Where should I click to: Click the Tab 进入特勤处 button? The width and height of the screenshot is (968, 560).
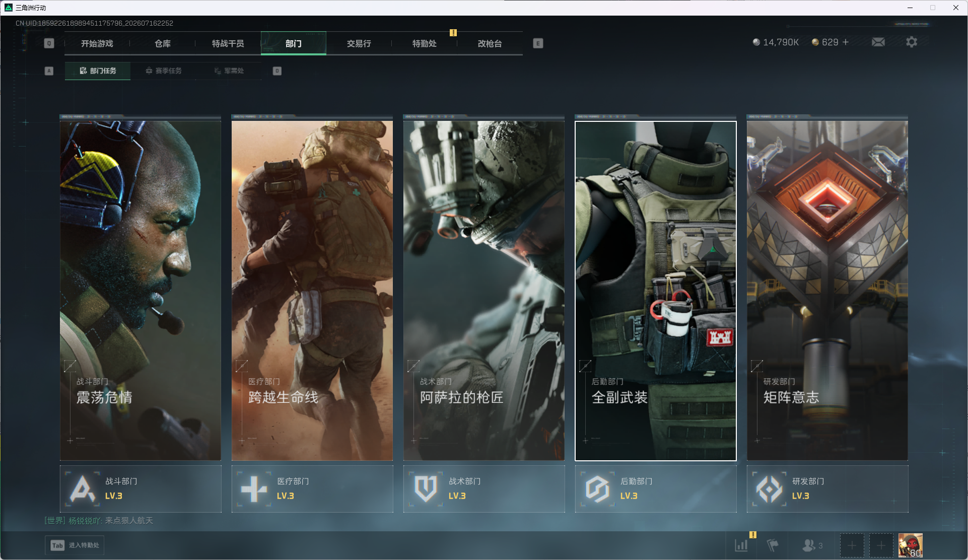[x=75, y=545]
